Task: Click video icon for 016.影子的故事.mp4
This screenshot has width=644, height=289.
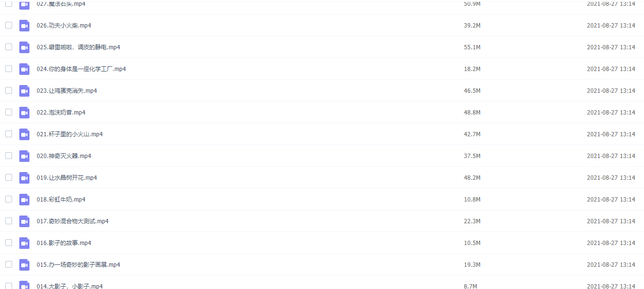Action: coord(24,243)
